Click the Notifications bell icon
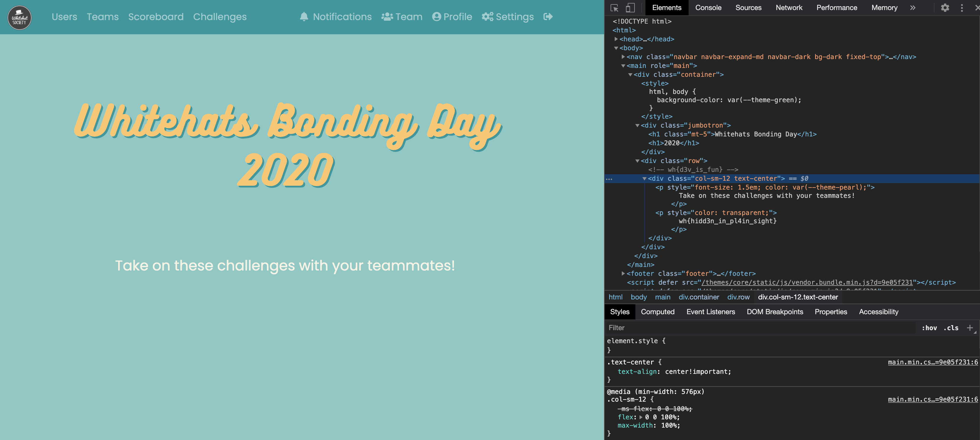 pos(304,17)
